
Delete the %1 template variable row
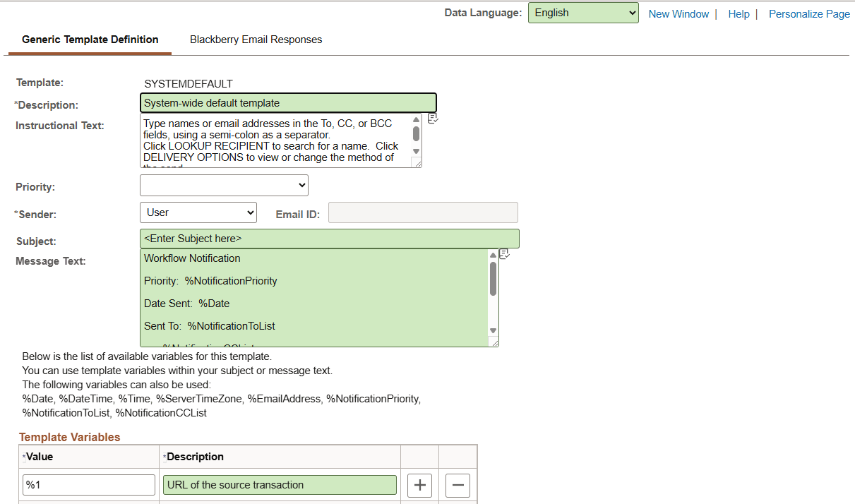coord(458,485)
